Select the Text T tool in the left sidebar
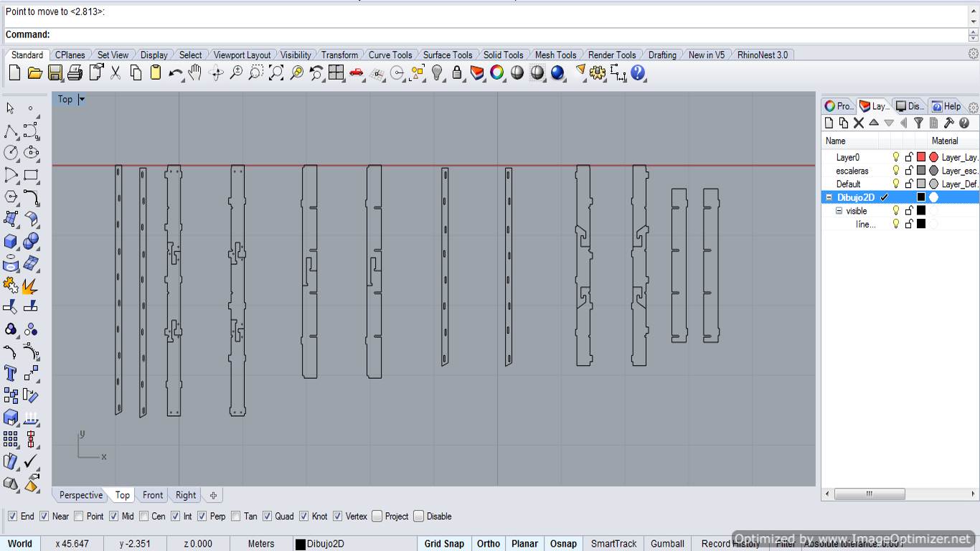This screenshot has width=980, height=551. click(x=11, y=373)
